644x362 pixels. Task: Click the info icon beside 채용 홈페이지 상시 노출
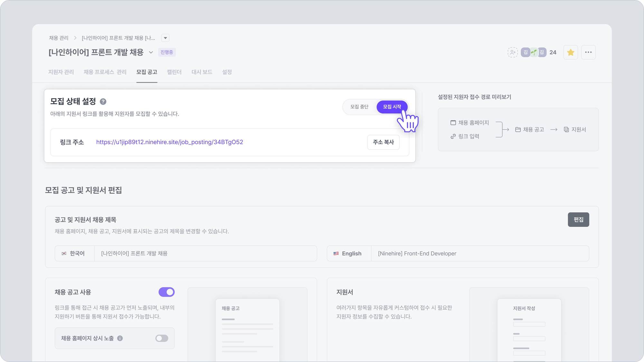pyautogui.click(x=120, y=338)
